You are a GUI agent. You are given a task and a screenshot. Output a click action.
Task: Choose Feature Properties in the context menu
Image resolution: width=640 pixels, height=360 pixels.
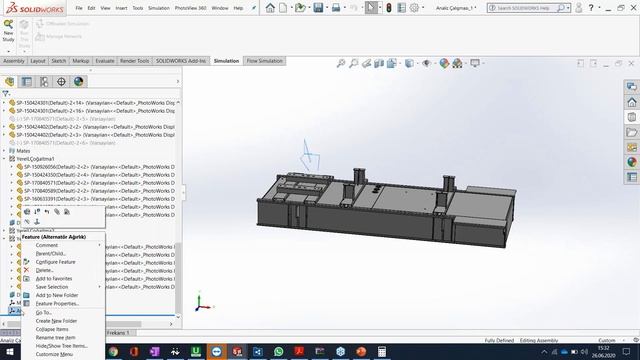pos(57,304)
